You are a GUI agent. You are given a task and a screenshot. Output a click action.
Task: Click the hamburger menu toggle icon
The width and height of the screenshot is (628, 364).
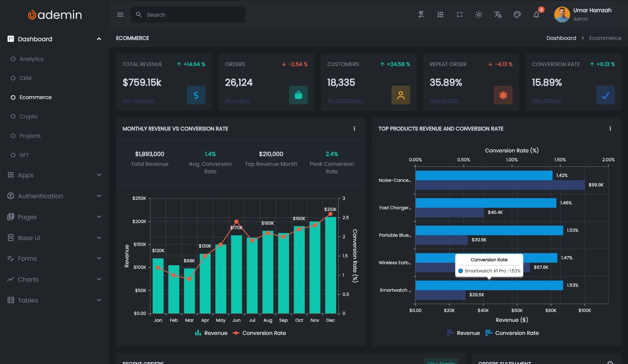click(x=120, y=15)
